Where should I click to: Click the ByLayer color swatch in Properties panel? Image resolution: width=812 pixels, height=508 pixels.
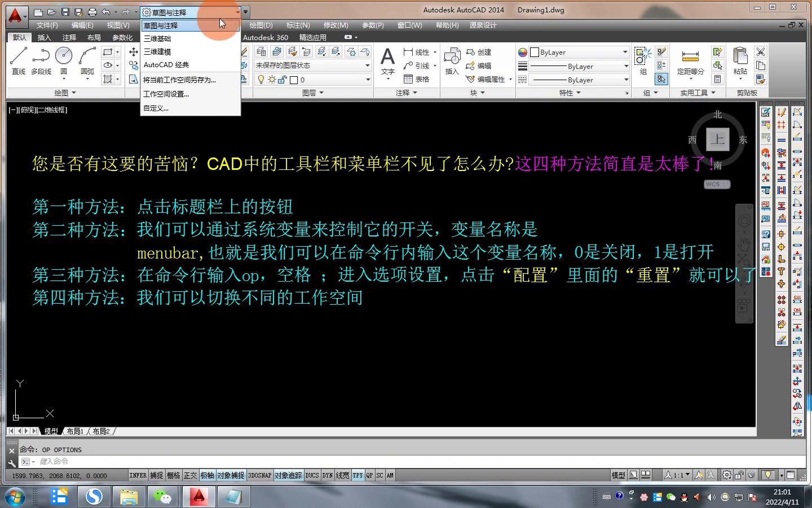[x=534, y=51]
